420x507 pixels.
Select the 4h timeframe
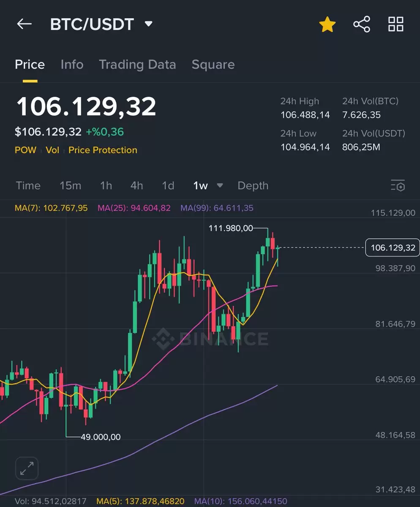pos(136,185)
